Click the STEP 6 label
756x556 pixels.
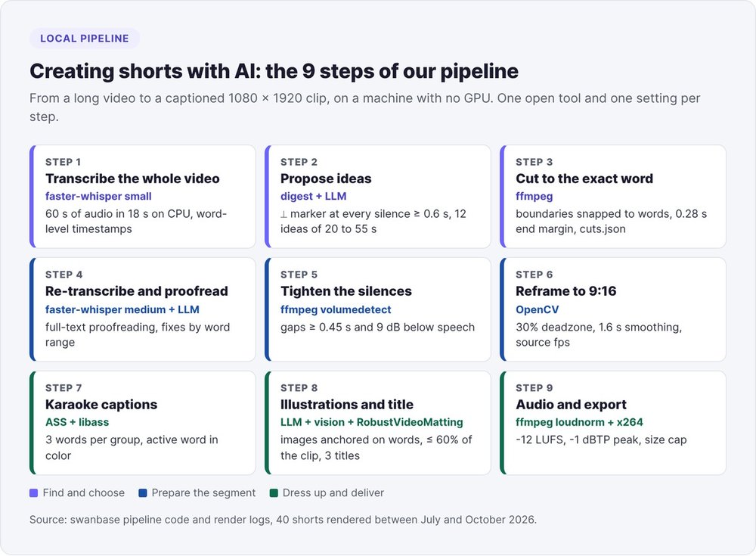pos(534,275)
